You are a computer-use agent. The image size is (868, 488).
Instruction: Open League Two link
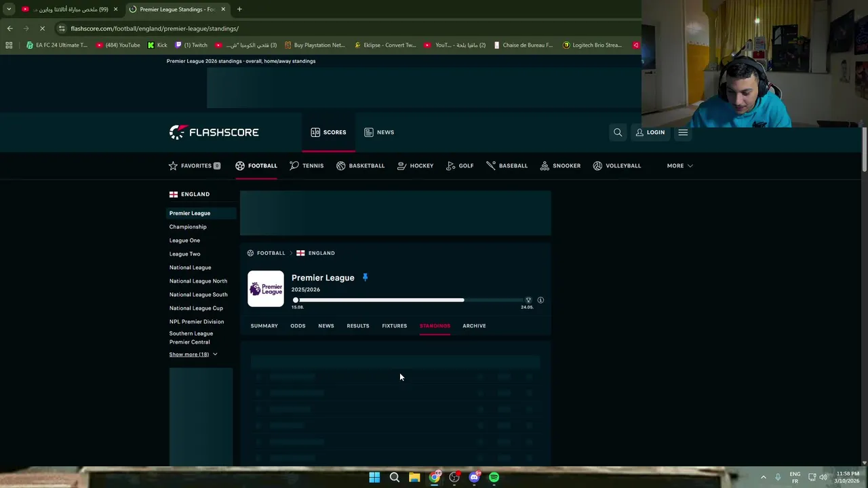point(184,254)
